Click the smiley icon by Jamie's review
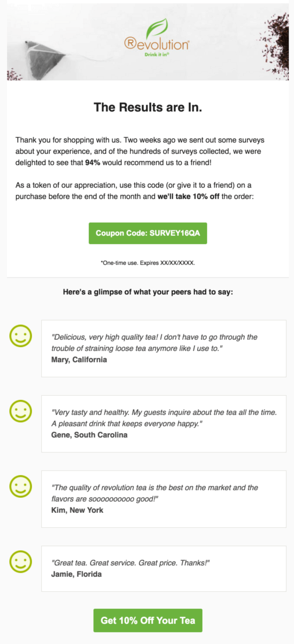Image resolution: width=294 pixels, height=644 pixels. click(x=21, y=561)
